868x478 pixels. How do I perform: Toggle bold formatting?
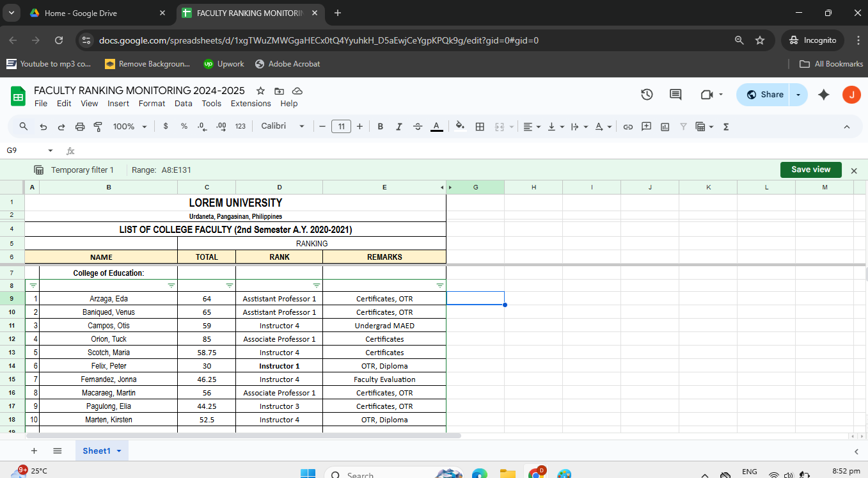pyautogui.click(x=380, y=127)
